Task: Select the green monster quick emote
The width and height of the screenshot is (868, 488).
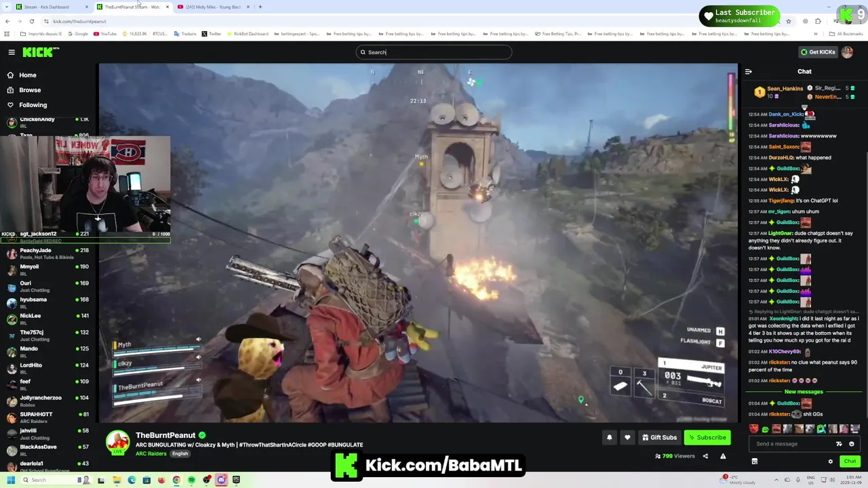Action: click(x=821, y=428)
